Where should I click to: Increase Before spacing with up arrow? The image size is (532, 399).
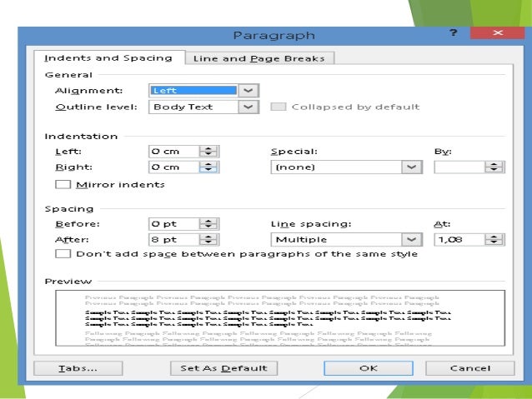click(x=208, y=221)
